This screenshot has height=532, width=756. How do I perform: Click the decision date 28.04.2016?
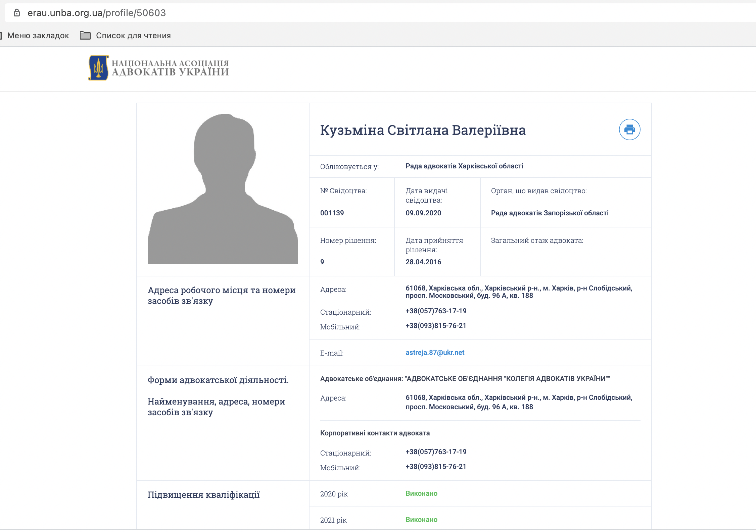pyautogui.click(x=423, y=262)
